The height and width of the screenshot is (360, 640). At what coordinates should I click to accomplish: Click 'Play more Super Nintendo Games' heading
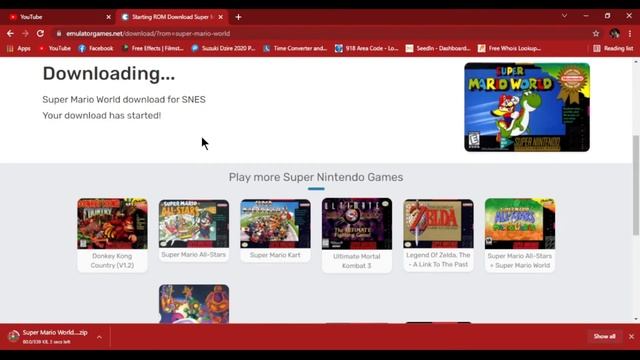(x=316, y=177)
